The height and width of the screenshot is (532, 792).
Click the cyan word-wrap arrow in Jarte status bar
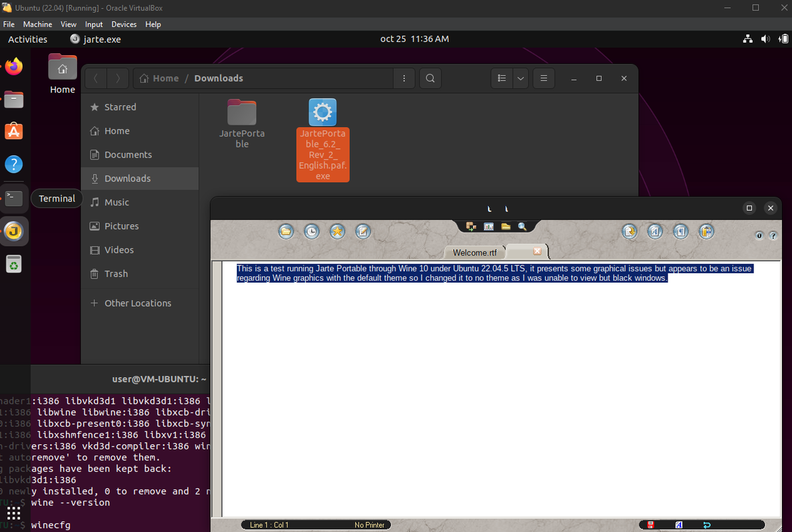707,525
